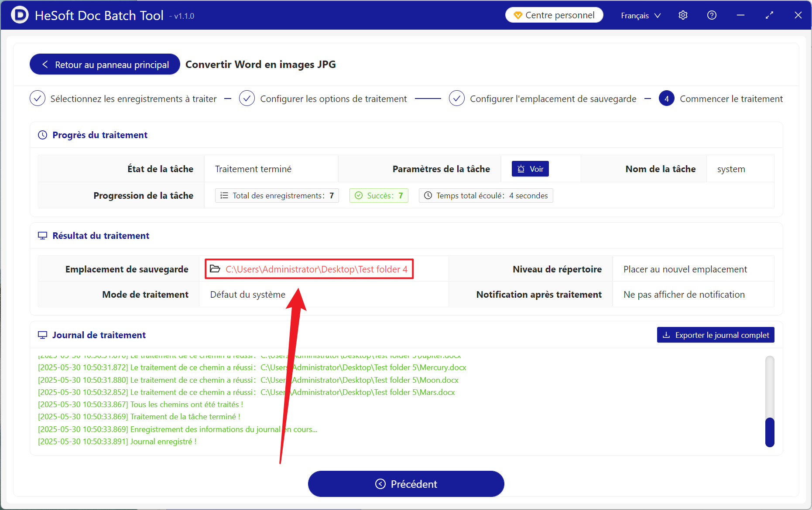The width and height of the screenshot is (812, 510).
Task: Close the application window
Action: 798,15
